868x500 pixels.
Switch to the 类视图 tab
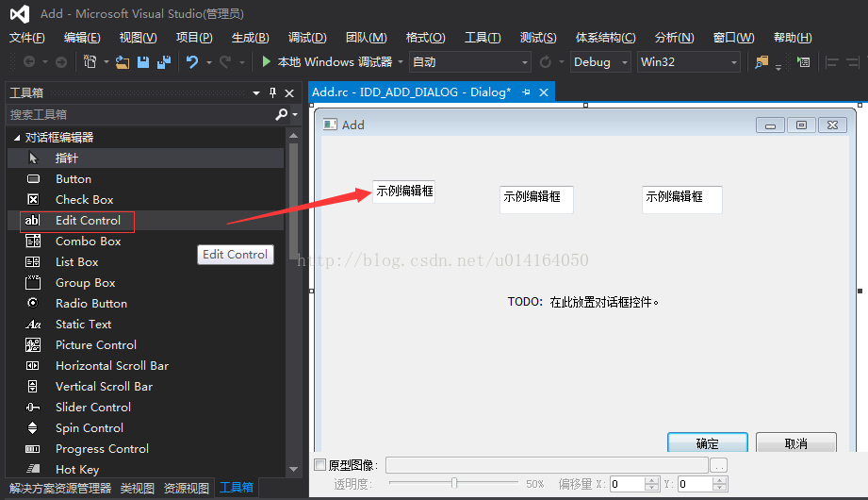coord(138,488)
